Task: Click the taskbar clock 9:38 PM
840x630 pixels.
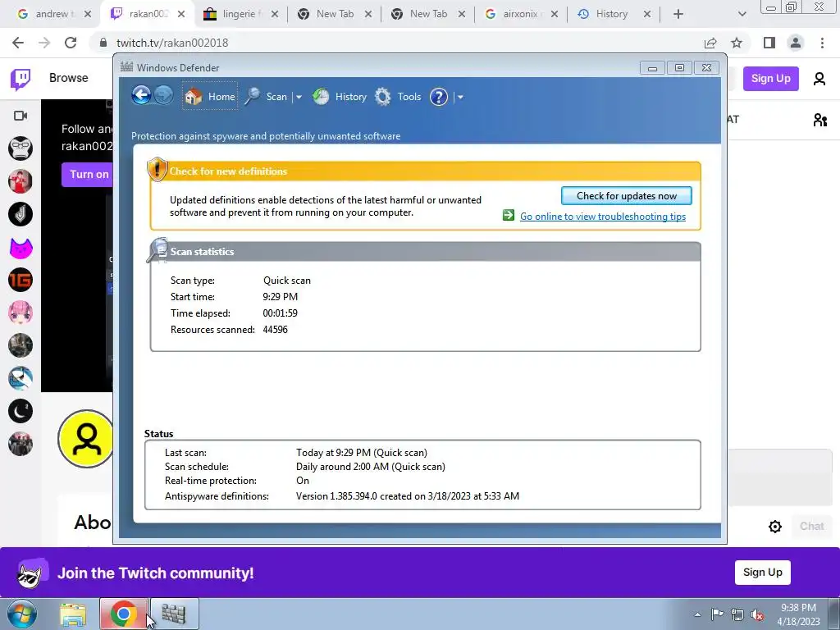Action: click(798, 608)
